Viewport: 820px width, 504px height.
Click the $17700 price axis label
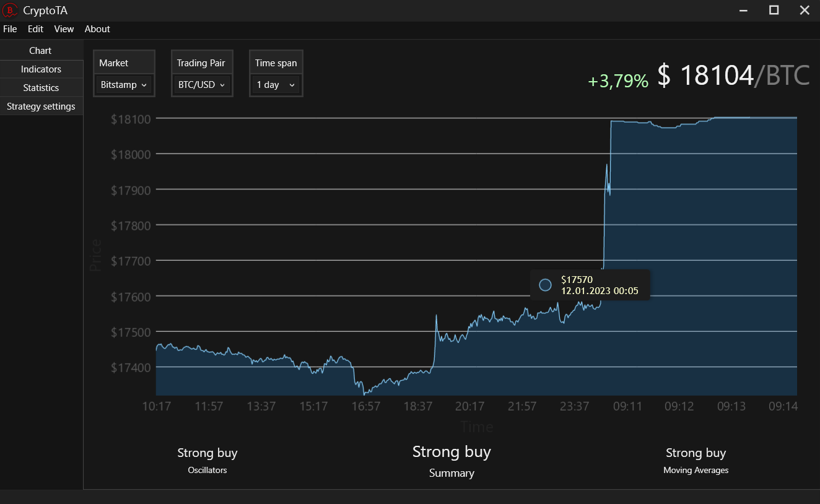click(x=131, y=261)
